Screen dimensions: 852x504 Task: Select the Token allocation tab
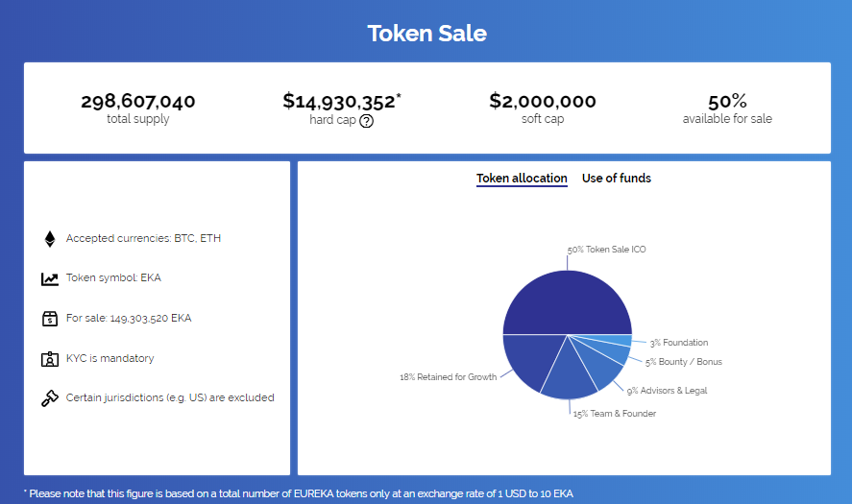coord(522,179)
